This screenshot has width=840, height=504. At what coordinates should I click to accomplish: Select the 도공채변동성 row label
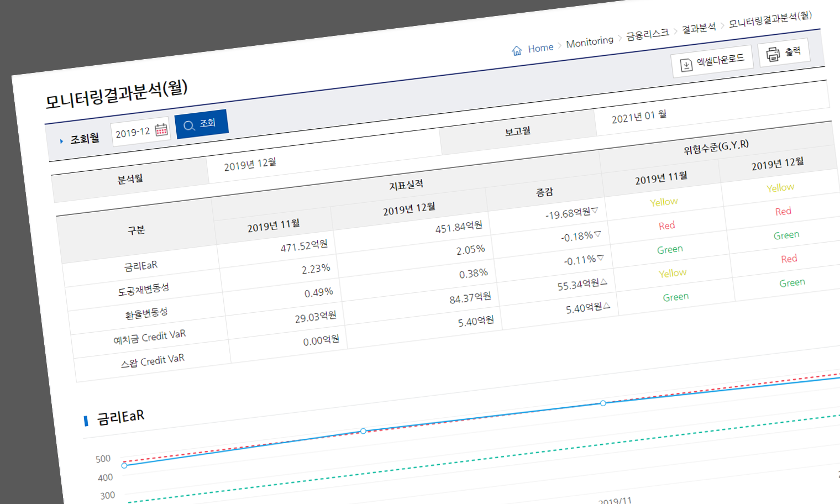(143, 290)
